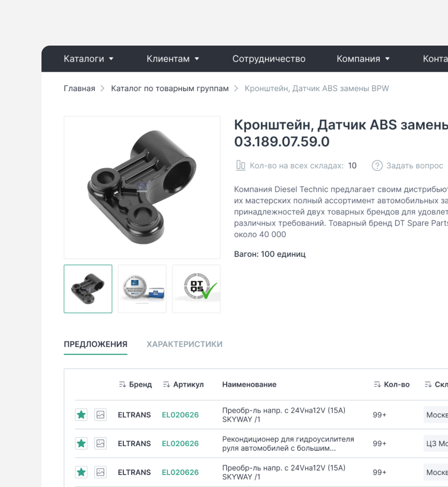Select the DT QS logo thumbnail
This screenshot has height=487, width=448.
pyautogui.click(x=196, y=289)
